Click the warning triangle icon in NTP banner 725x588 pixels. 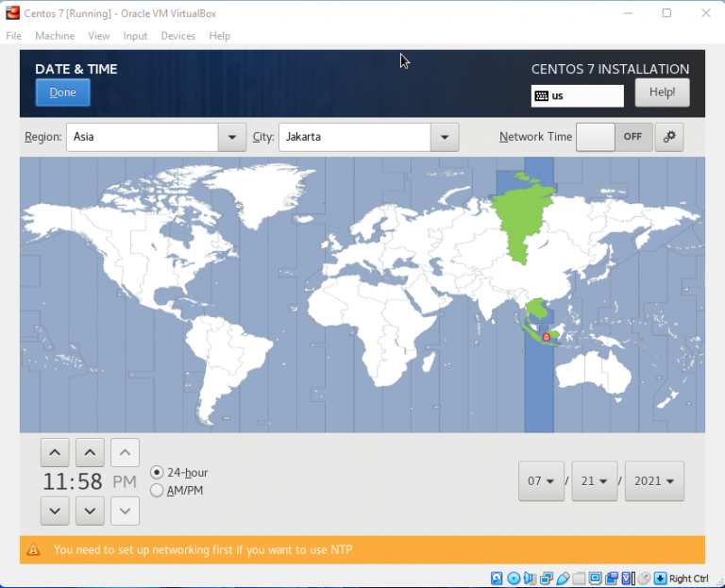(x=33, y=549)
